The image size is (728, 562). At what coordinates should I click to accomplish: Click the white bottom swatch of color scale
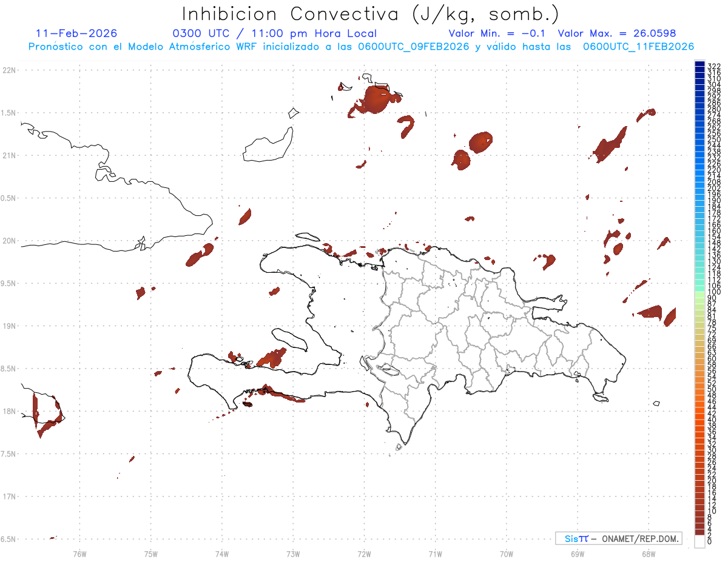click(x=699, y=541)
